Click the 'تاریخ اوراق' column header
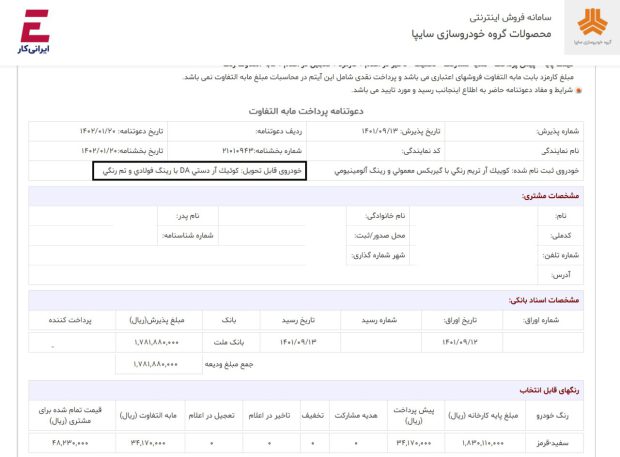This screenshot has width=620, height=457. click(460, 320)
